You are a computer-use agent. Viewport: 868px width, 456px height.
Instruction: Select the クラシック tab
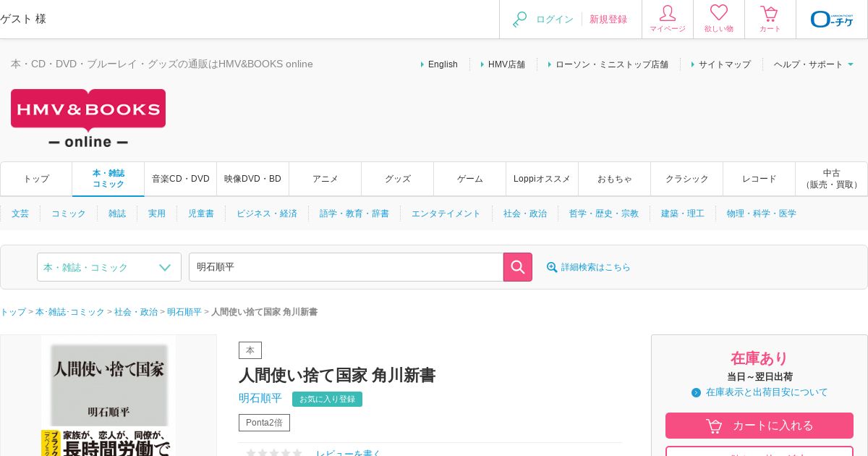click(687, 179)
